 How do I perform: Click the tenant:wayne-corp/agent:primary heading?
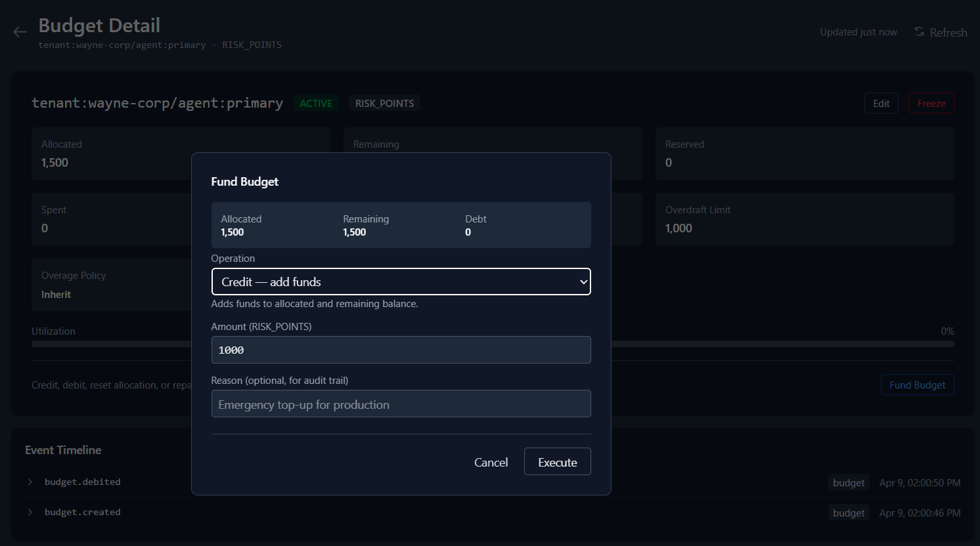click(x=157, y=102)
